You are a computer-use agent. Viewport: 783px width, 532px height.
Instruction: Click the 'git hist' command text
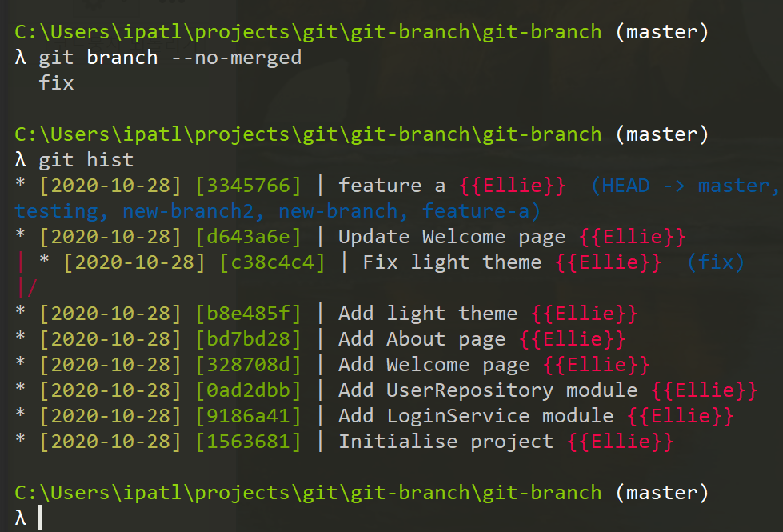point(86,160)
